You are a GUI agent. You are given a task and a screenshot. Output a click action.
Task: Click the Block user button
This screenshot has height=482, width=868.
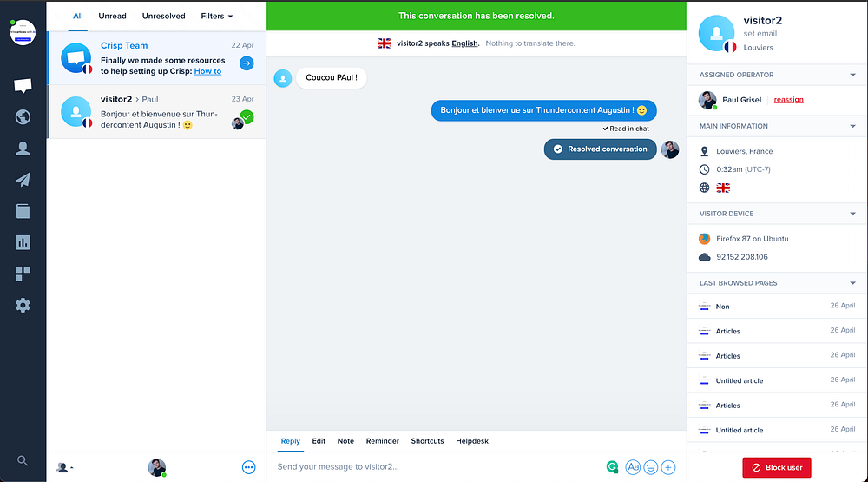pos(777,467)
